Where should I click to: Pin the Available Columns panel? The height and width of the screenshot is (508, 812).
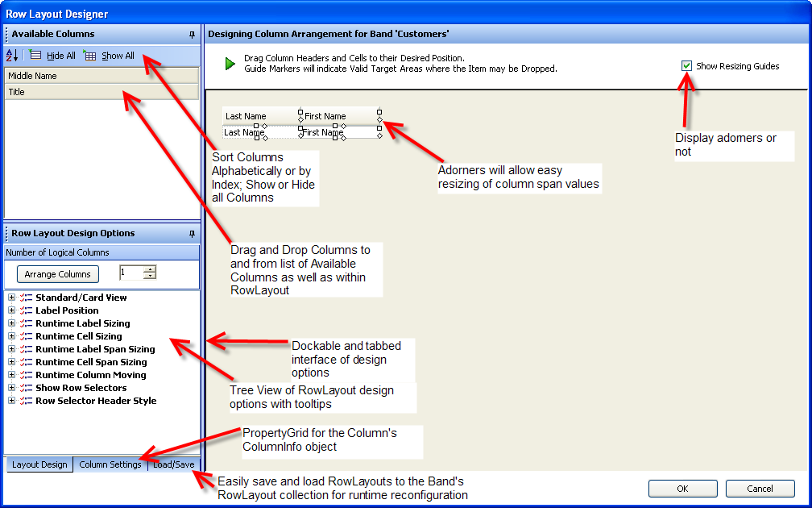(192, 35)
